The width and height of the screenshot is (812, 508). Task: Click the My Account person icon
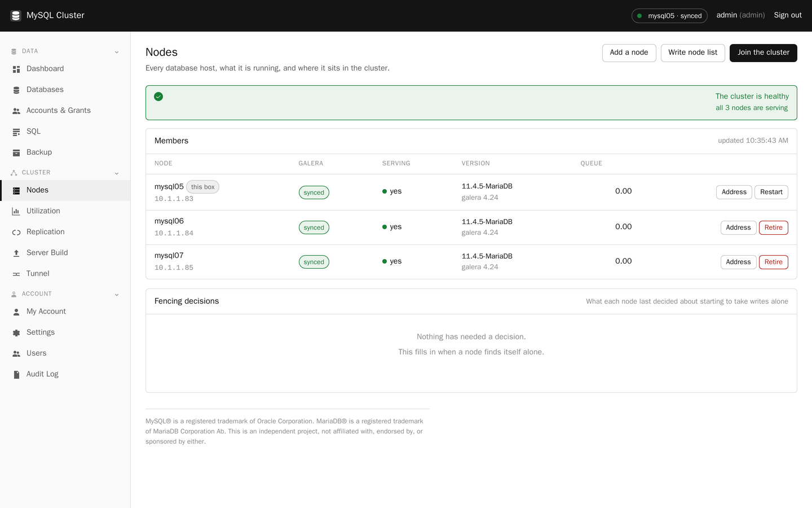(16, 312)
